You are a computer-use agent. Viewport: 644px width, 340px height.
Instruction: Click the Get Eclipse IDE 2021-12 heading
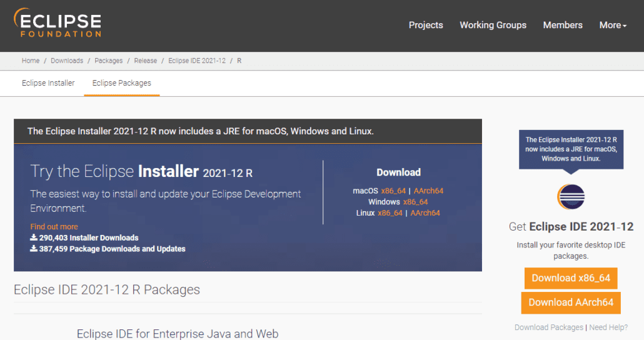[571, 227]
